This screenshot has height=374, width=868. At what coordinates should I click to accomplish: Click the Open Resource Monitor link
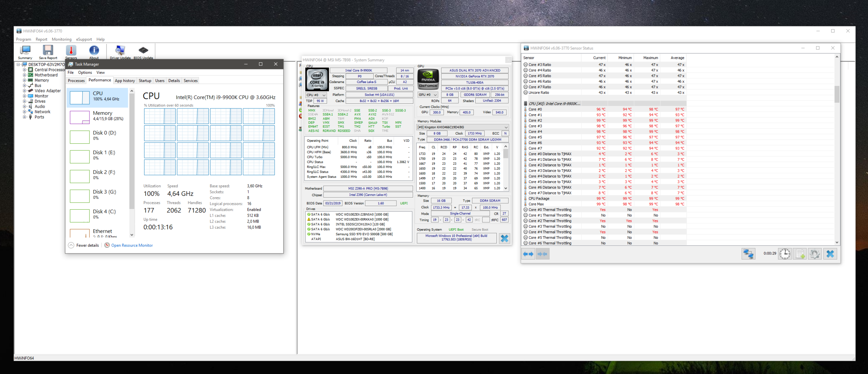131,245
